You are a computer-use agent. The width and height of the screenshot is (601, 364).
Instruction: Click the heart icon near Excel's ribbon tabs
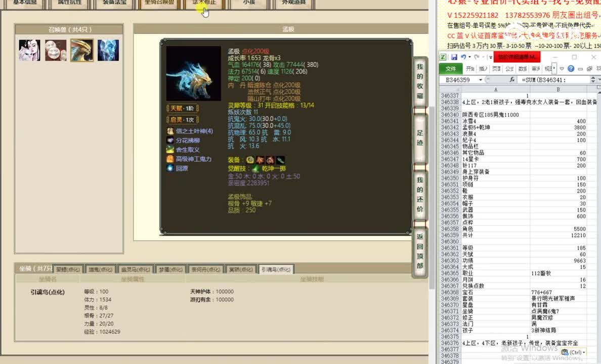562,68
